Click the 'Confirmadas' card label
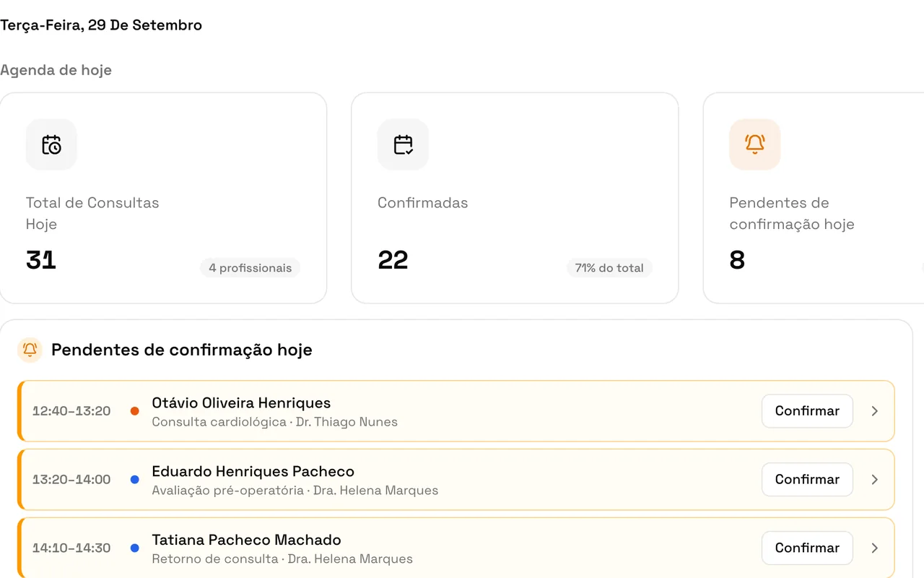Viewport: 924px width, 578px height. pos(422,203)
